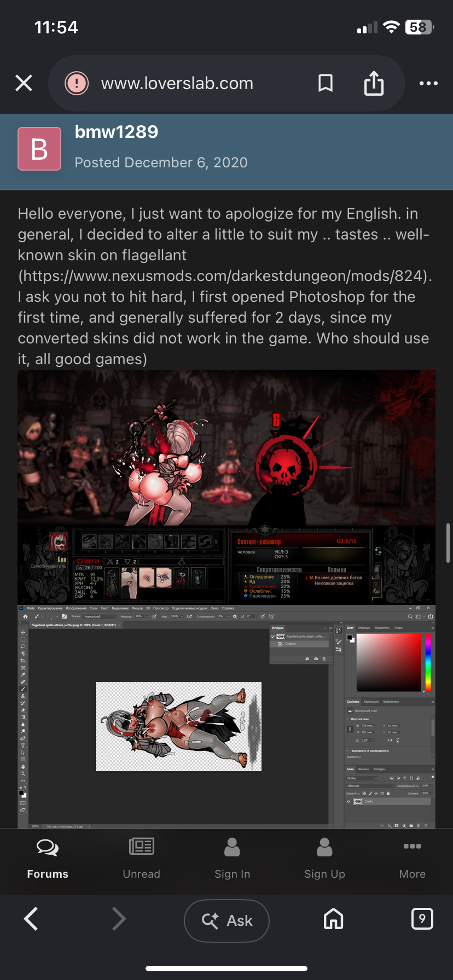Switch to the Unread tab

click(141, 858)
